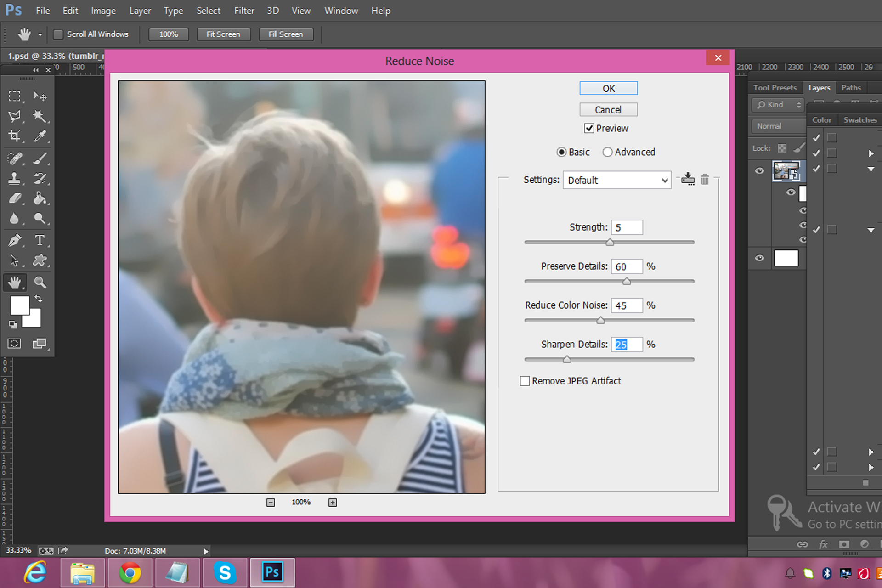
Task: Select the Blur tool
Action: click(15, 218)
